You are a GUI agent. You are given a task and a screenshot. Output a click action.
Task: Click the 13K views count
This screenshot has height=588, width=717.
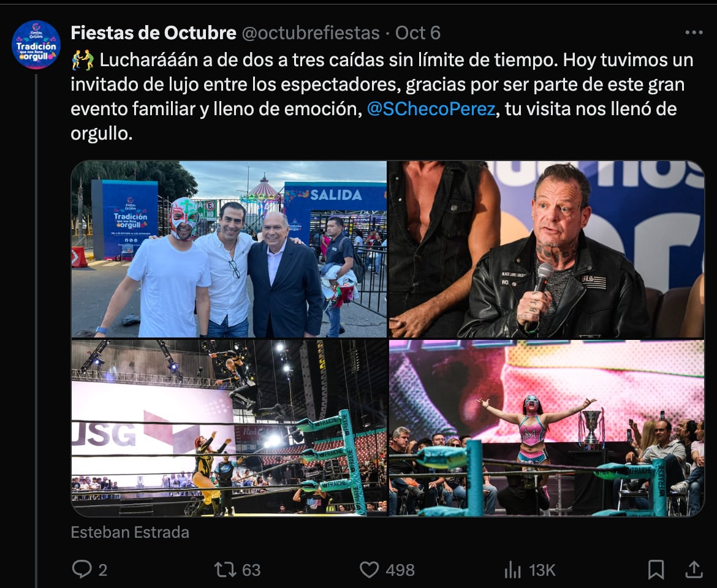(x=542, y=570)
